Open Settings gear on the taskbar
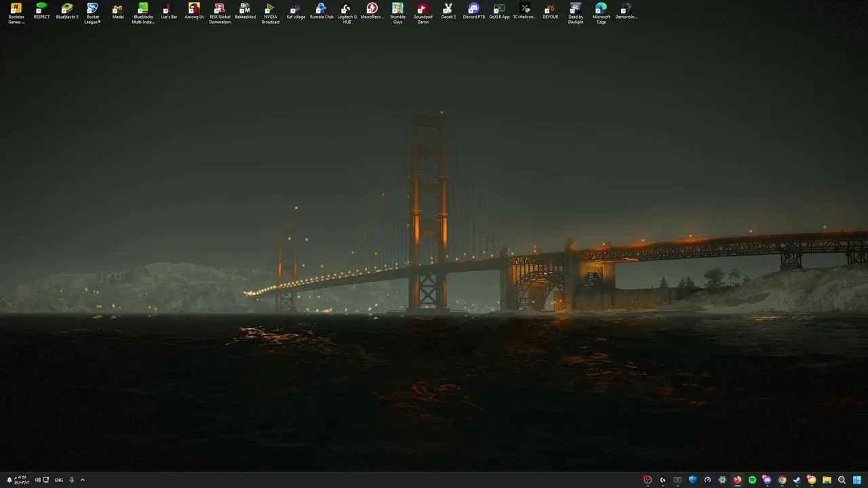 [722, 480]
